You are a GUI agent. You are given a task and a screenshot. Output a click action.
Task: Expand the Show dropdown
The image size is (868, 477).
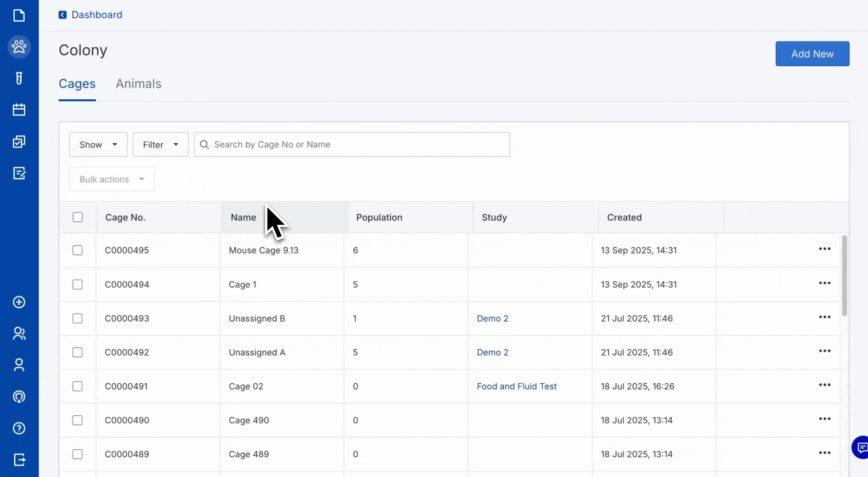click(x=98, y=144)
